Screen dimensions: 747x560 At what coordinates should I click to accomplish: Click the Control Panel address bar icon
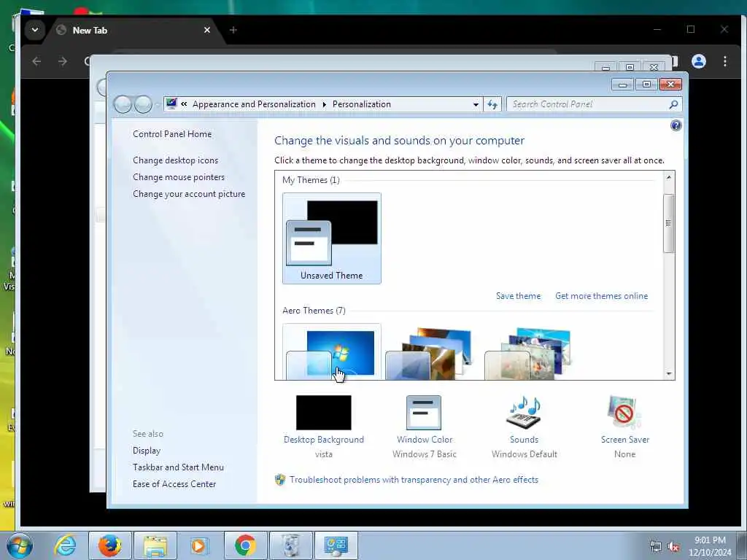point(171,104)
